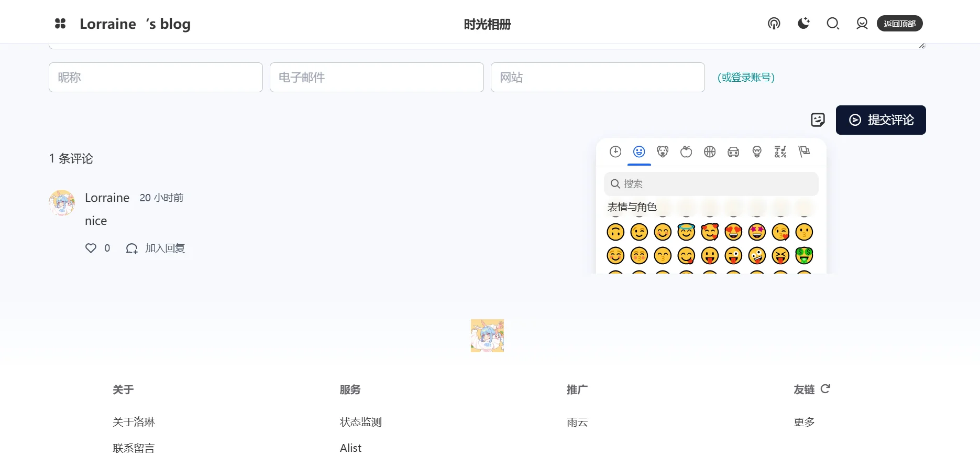The height and width of the screenshot is (455, 980).
Task: Insert the money-mouth face emoji
Action: point(804,255)
